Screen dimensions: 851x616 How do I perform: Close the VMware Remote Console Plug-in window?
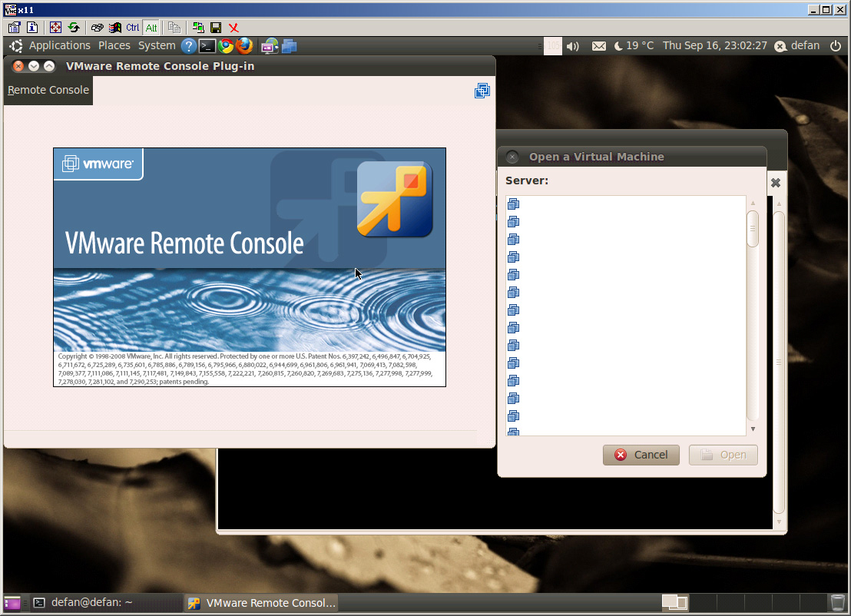point(18,66)
